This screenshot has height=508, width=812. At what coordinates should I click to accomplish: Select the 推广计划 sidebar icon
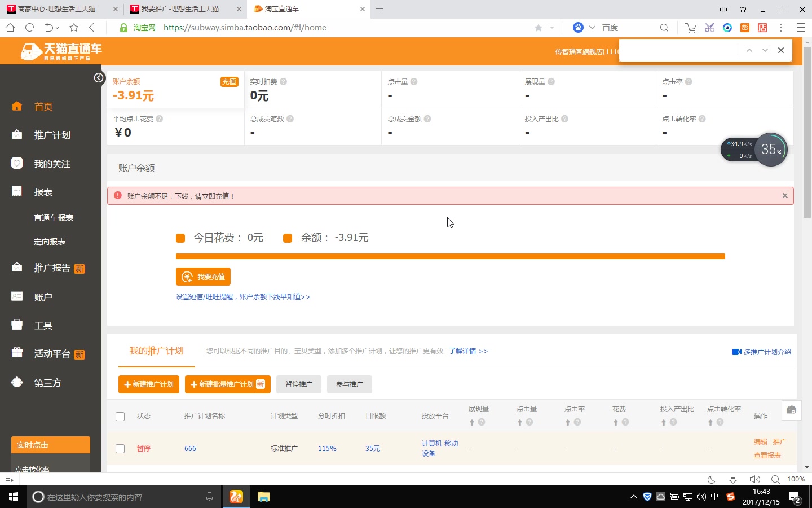tap(17, 135)
